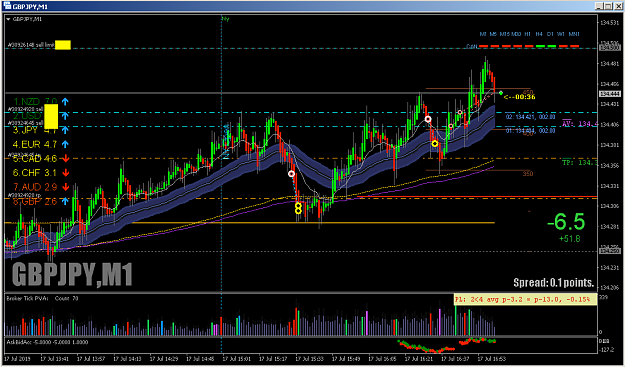Click the yellow box beside the top sell limit order
This screenshot has width=625, height=367.
[x=63, y=45]
